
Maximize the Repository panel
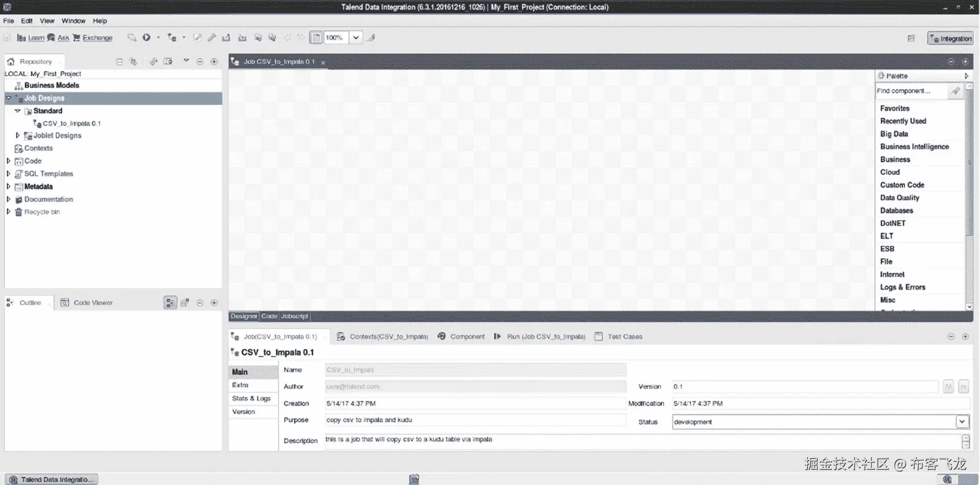coord(214,61)
